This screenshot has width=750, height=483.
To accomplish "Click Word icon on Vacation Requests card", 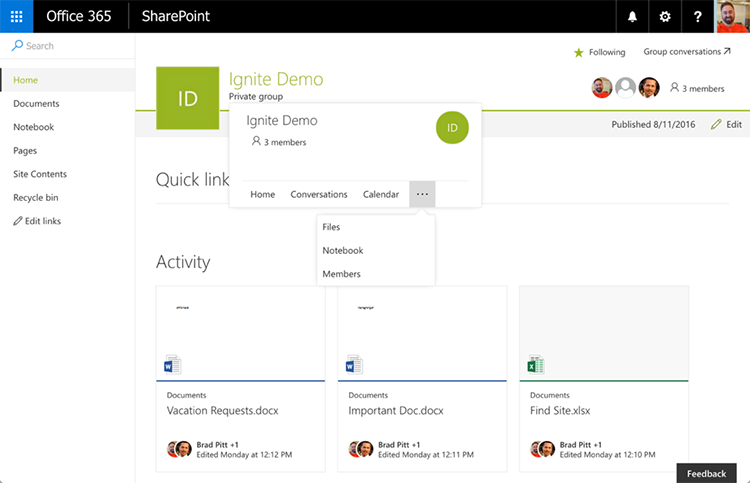I will [x=172, y=364].
